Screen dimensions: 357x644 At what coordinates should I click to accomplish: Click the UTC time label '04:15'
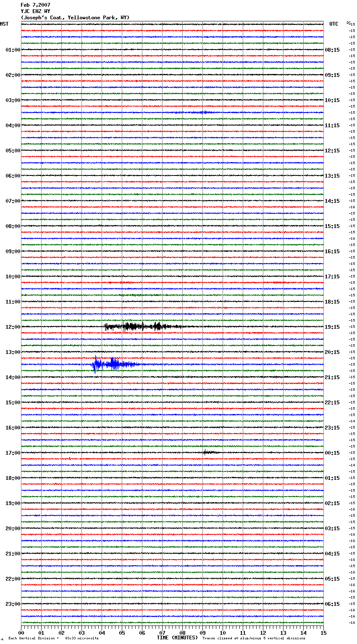(x=332, y=554)
